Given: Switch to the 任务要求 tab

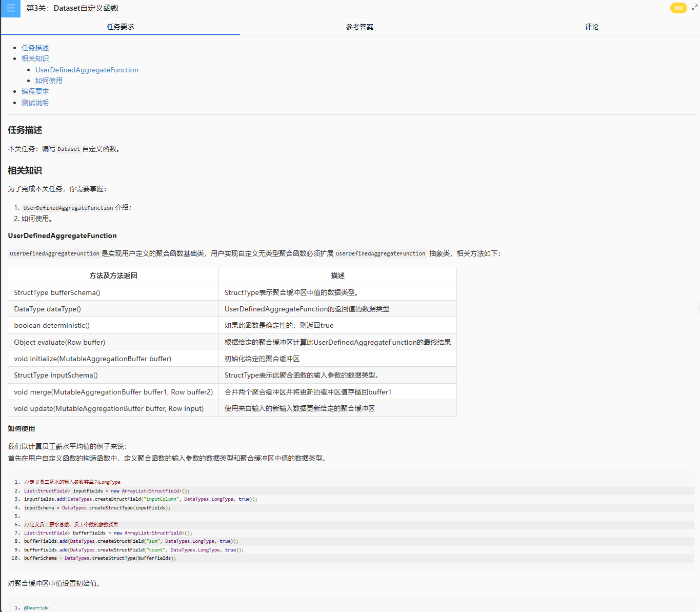Looking at the screenshot, I should 121,27.
